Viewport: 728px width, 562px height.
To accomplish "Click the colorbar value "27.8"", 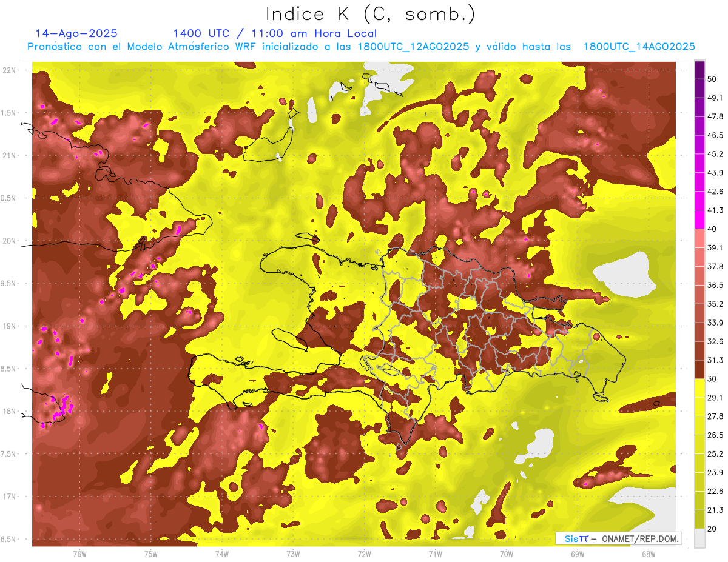I will tap(715, 416).
